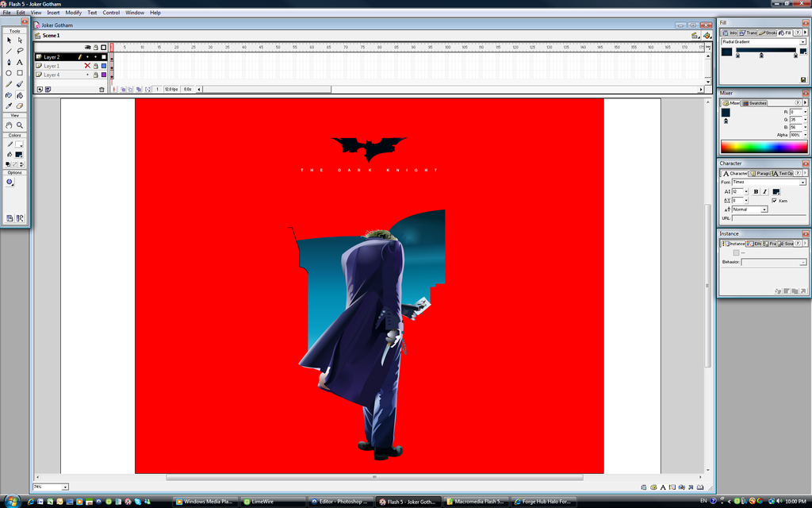
Task: Toggle Italic in Character panel
Action: [x=764, y=192]
